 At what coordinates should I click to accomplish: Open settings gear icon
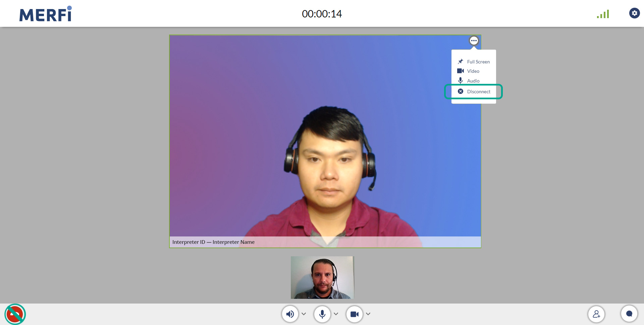click(634, 13)
